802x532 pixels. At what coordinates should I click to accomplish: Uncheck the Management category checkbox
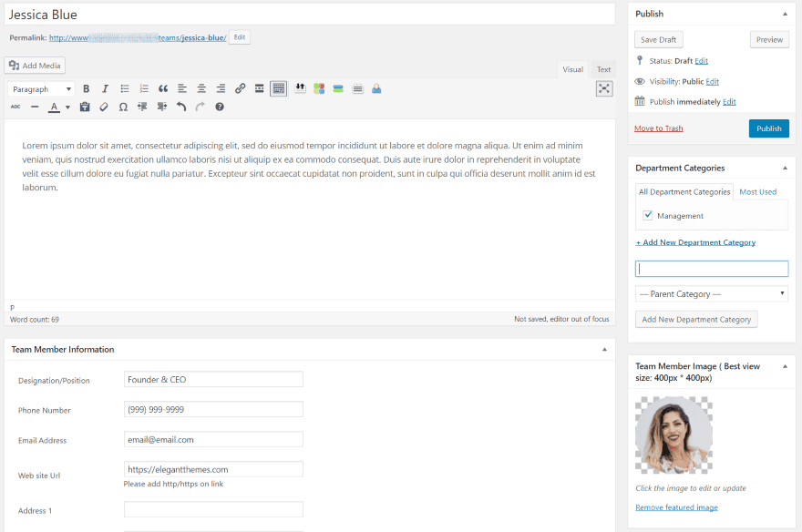(648, 216)
